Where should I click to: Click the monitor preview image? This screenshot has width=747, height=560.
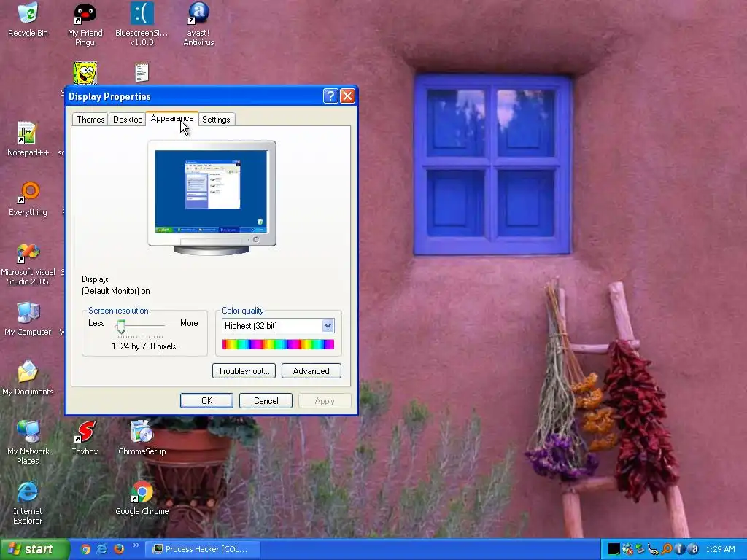click(x=212, y=197)
